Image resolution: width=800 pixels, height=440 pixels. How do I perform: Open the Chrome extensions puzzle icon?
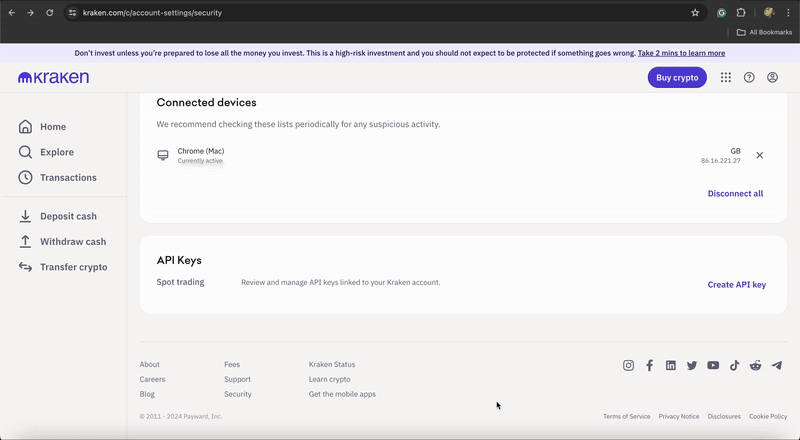pos(741,13)
